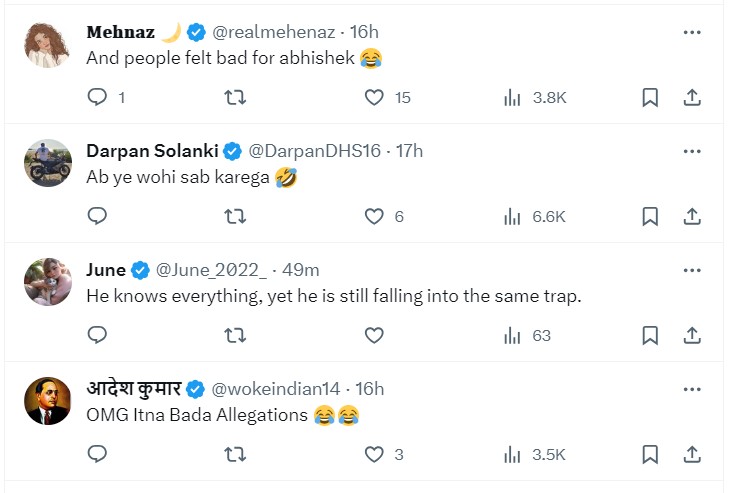Image resolution: width=733 pixels, height=493 pixels.
Task: Like Mehnaz's tweet with 15 likes
Action: 374,97
